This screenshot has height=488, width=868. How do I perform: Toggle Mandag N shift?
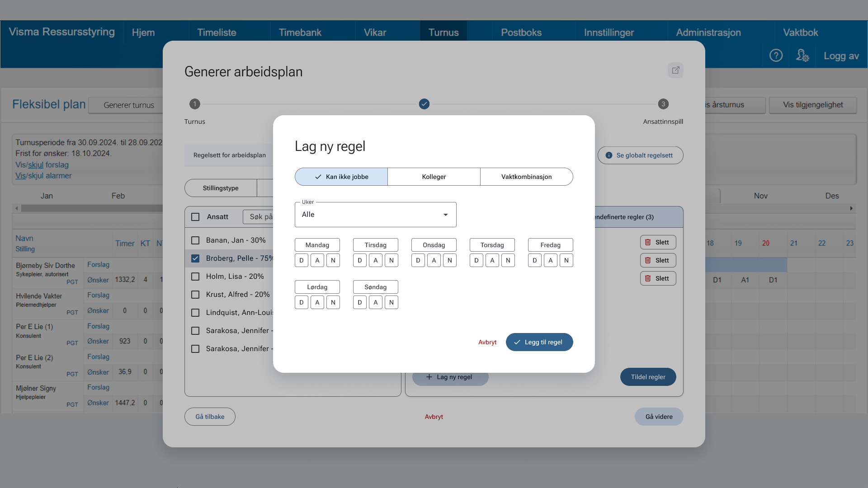(333, 260)
